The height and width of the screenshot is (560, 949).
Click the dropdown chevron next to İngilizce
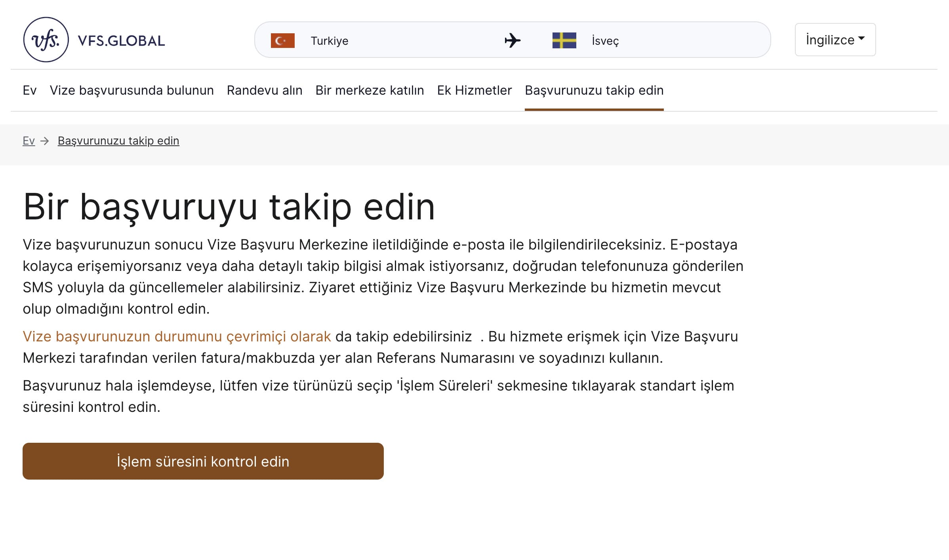click(x=862, y=39)
